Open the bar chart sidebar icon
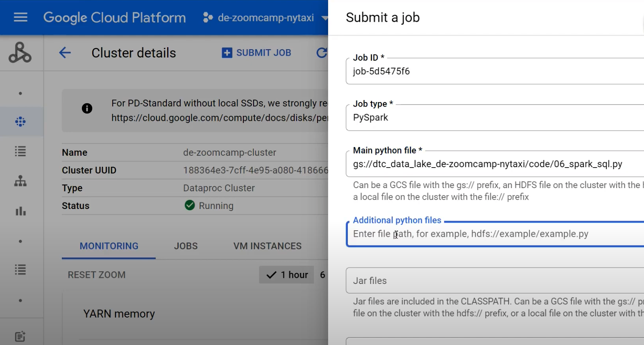This screenshot has height=345, width=644. pos(20,211)
